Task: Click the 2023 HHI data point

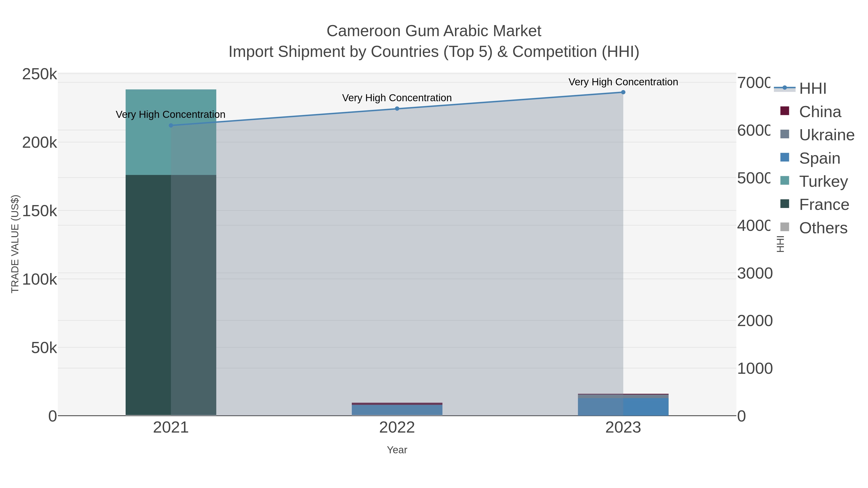Action: coord(623,92)
